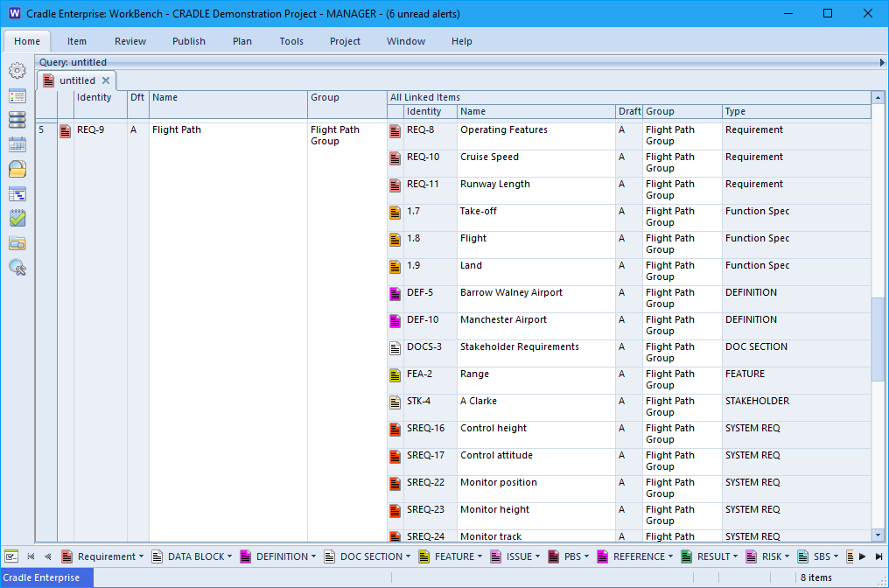Switch to the Review ribbon tab
Image resolution: width=889 pixels, height=588 pixels.
[x=130, y=41]
